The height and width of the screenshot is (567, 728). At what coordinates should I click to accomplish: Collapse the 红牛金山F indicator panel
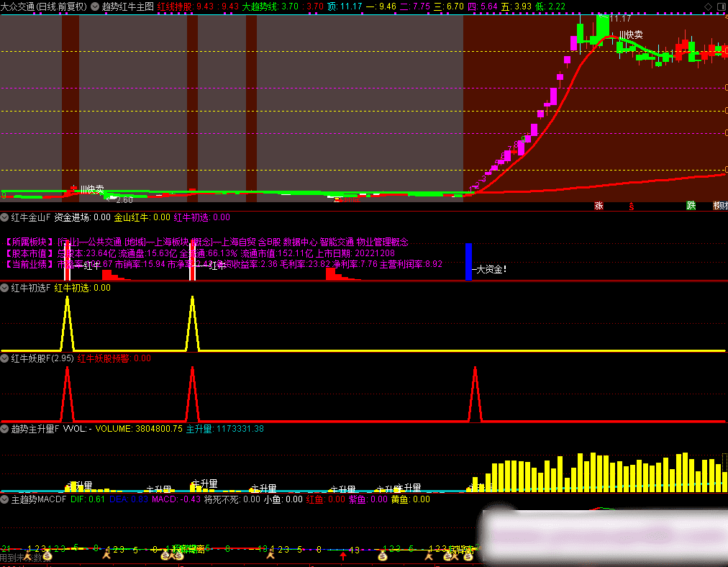pyautogui.click(x=5, y=217)
